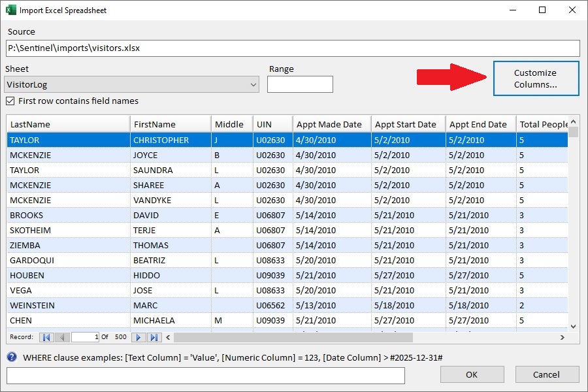
Task: Click the TERJE first name cell
Action: click(171, 231)
